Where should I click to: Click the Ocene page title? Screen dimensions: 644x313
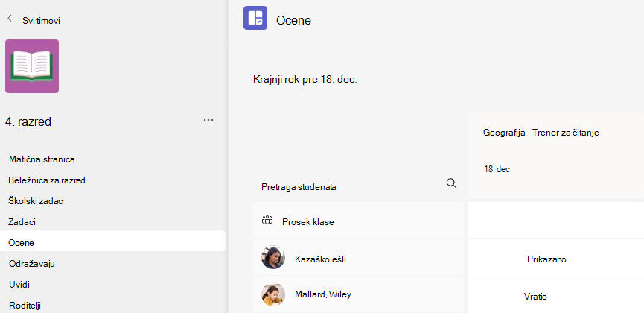click(293, 20)
